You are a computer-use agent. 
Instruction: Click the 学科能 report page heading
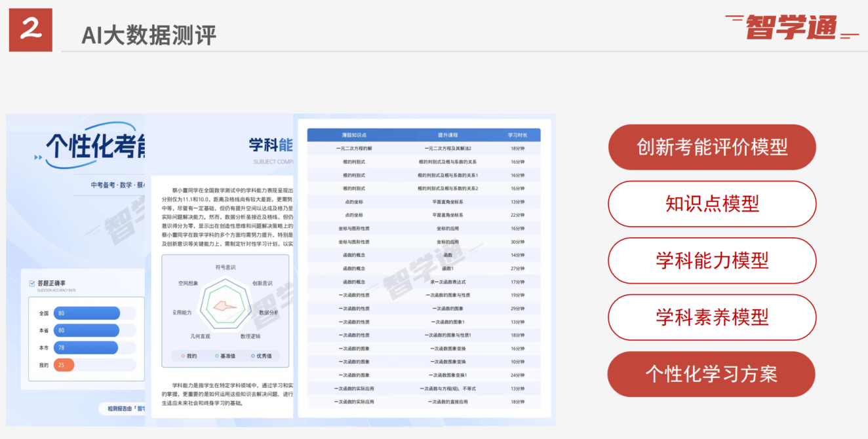click(x=271, y=145)
